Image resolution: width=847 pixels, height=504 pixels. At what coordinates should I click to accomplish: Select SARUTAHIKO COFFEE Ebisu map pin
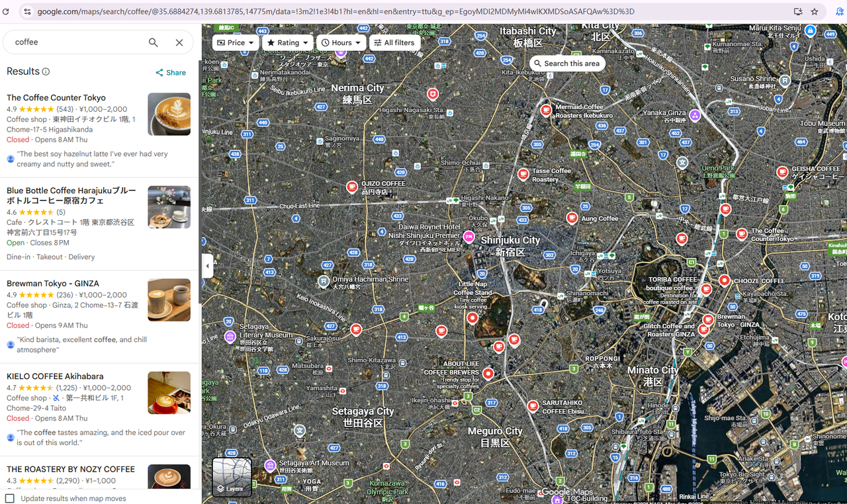pyautogui.click(x=533, y=405)
